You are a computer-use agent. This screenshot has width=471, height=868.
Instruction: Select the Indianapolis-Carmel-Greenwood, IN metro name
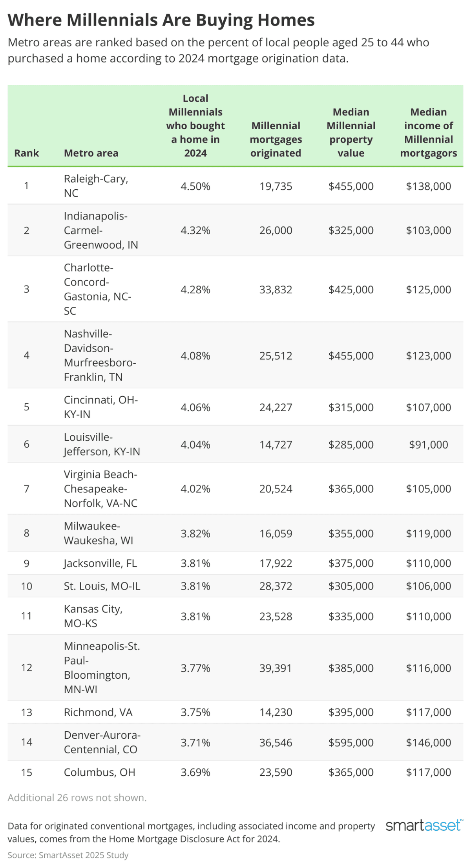[x=101, y=230]
